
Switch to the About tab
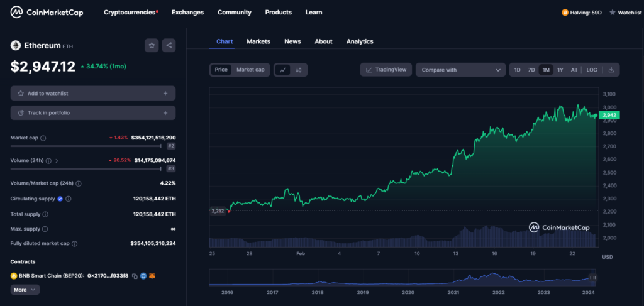click(324, 41)
